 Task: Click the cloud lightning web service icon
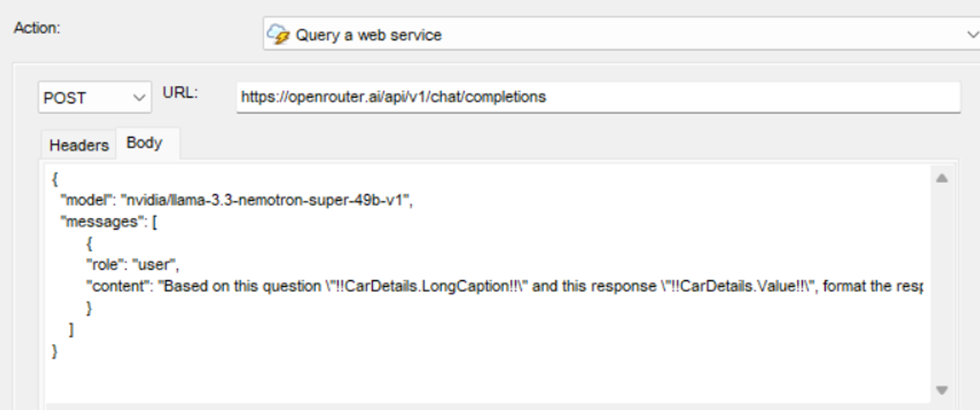tap(278, 34)
